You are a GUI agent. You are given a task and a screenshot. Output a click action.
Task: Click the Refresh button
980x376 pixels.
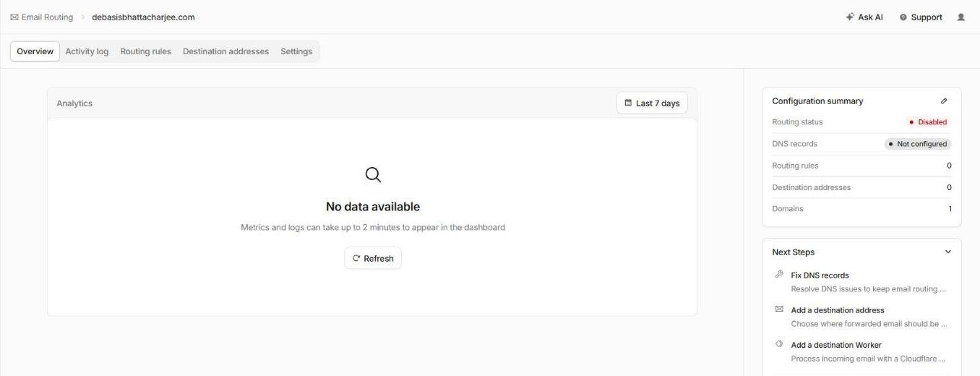coord(373,258)
